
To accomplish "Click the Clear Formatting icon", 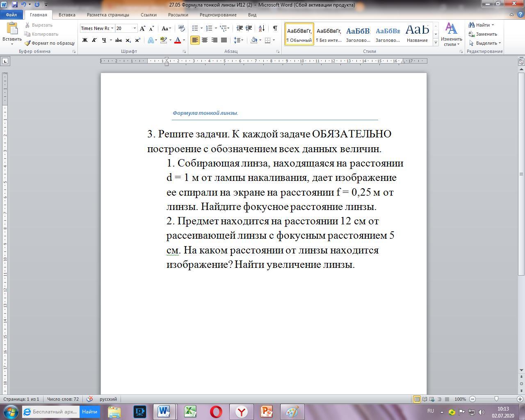I will pyautogui.click(x=182, y=28).
